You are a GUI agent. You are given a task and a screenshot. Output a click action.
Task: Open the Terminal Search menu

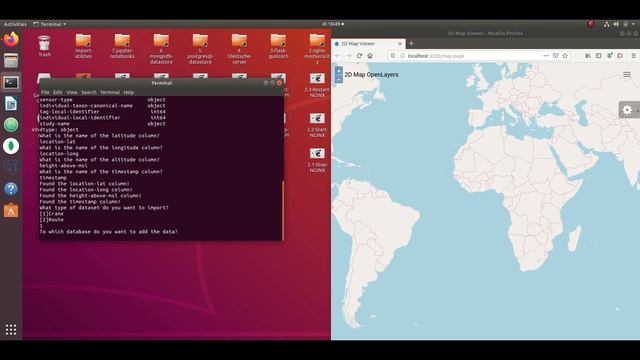point(89,92)
